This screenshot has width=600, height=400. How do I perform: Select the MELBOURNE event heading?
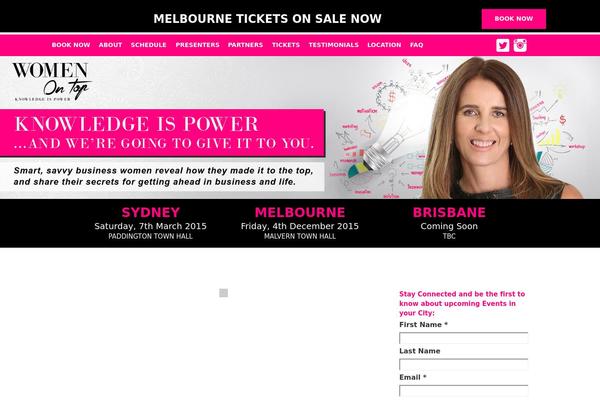pos(300,212)
